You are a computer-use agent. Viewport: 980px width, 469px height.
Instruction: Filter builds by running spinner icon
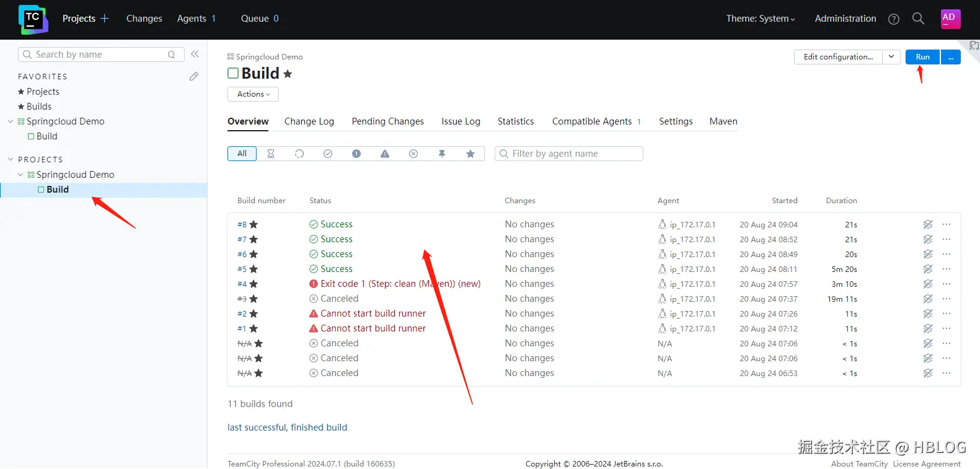299,154
